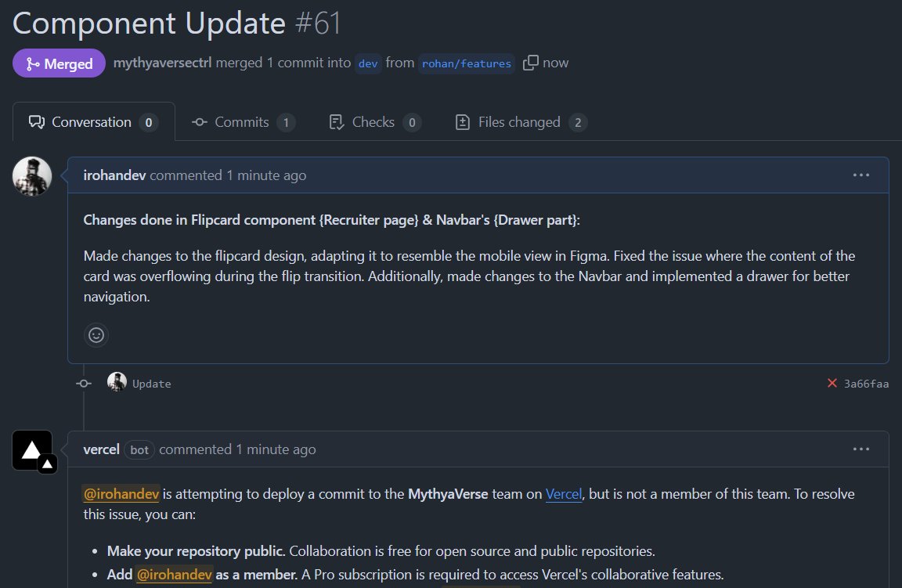Copy the rohan/features branch name icon
This screenshot has height=588, width=902.
pos(530,63)
